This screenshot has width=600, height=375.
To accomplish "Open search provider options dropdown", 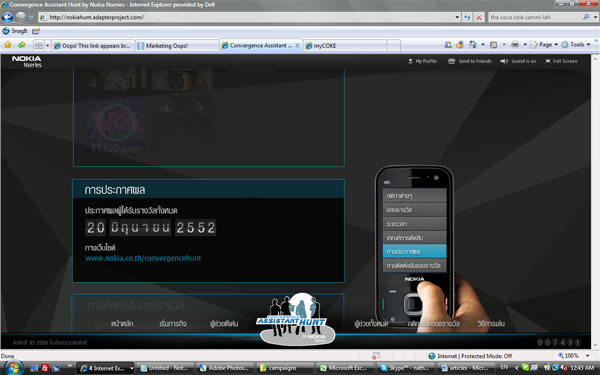I will click(595, 17).
